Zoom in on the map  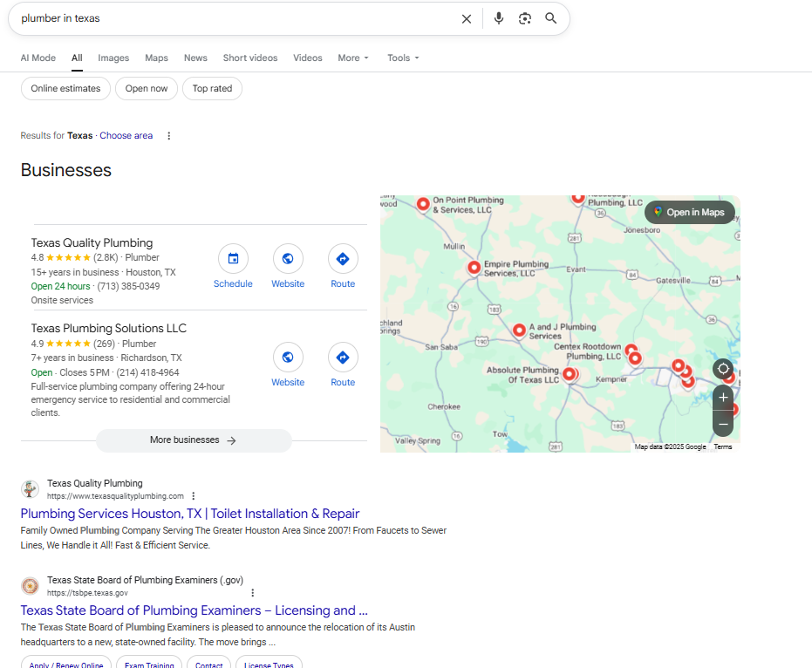coord(723,398)
